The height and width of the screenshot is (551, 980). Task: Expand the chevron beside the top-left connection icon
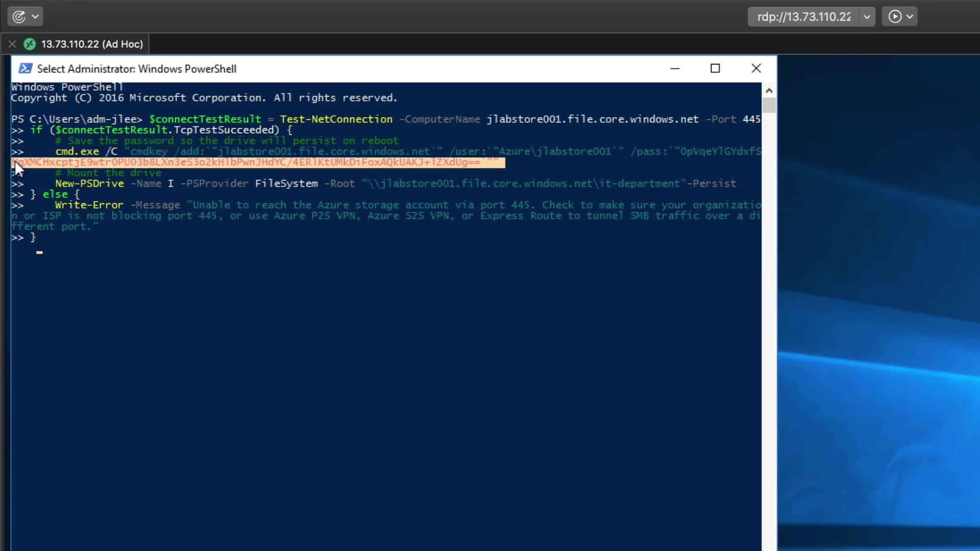click(x=35, y=17)
